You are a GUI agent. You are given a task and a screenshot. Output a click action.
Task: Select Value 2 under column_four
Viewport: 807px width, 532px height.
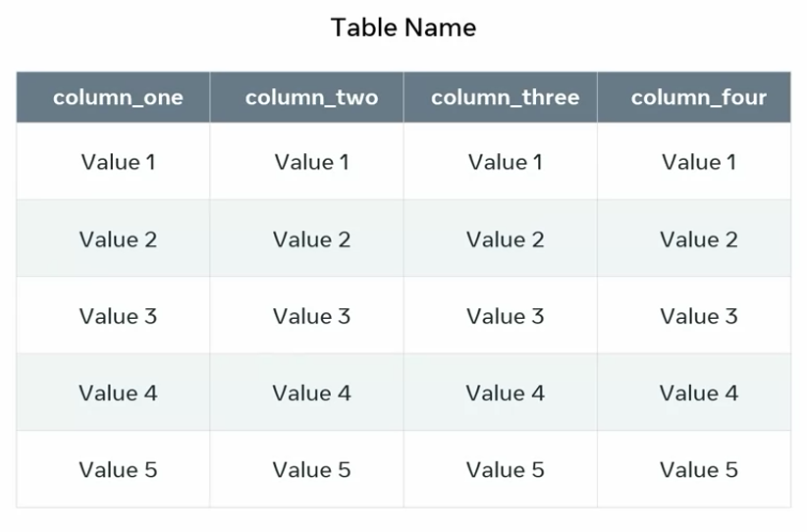(698, 239)
